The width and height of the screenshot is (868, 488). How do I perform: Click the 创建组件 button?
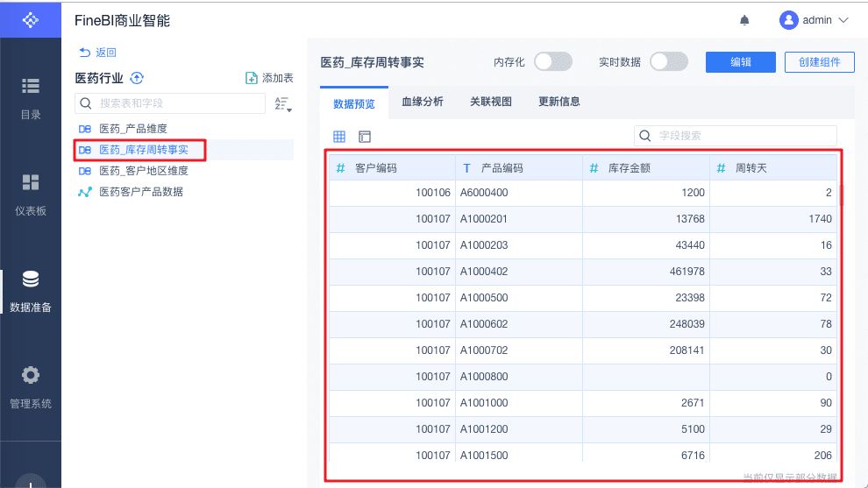coord(819,62)
